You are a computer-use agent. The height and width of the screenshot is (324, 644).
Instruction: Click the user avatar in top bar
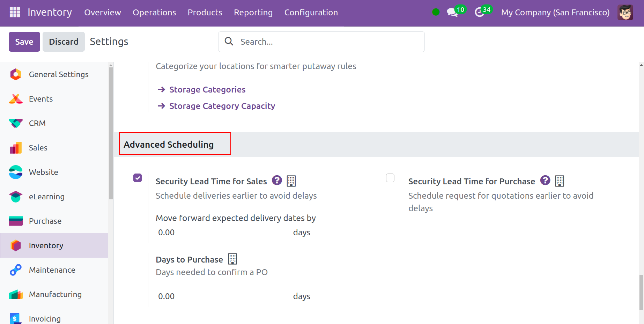coord(625,13)
